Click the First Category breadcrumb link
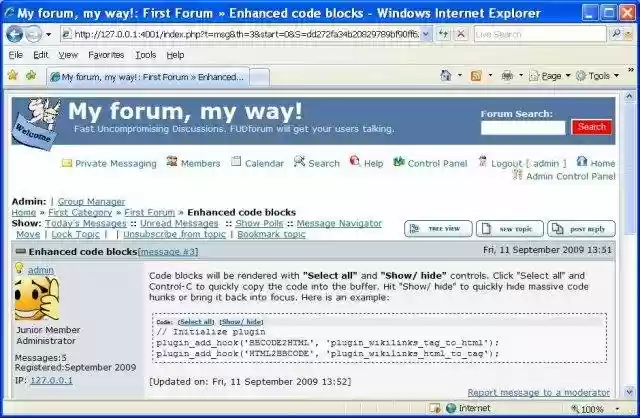Viewport: 640px width, 418px height. point(80,213)
